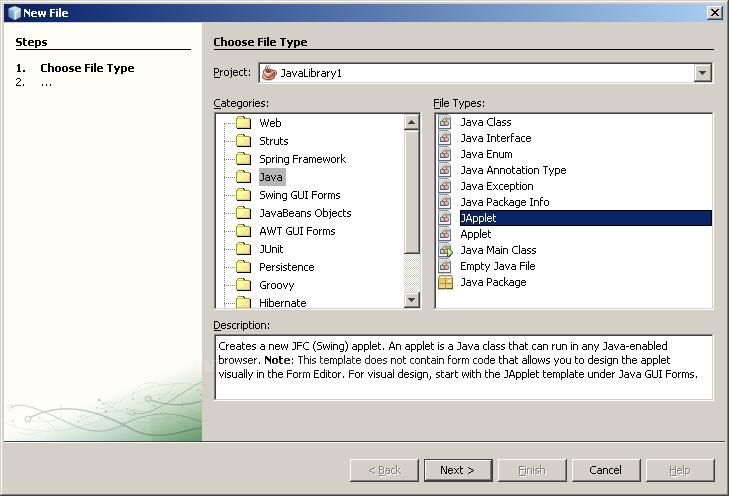Screen dimensions: 729x496
Task: Choose the Java Interface file type
Action: pos(496,138)
